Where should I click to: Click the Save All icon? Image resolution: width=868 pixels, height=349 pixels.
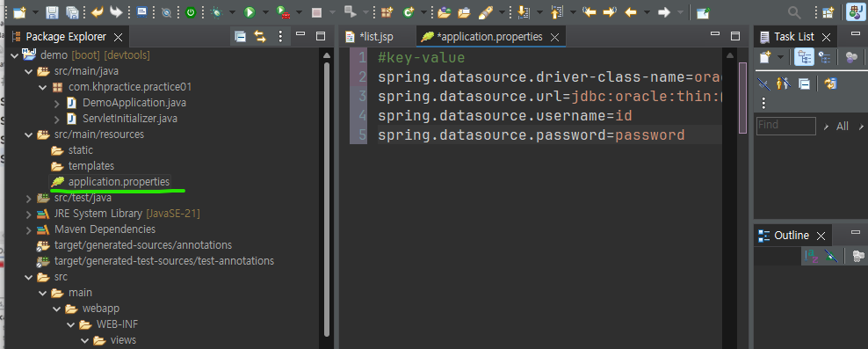coord(72,12)
